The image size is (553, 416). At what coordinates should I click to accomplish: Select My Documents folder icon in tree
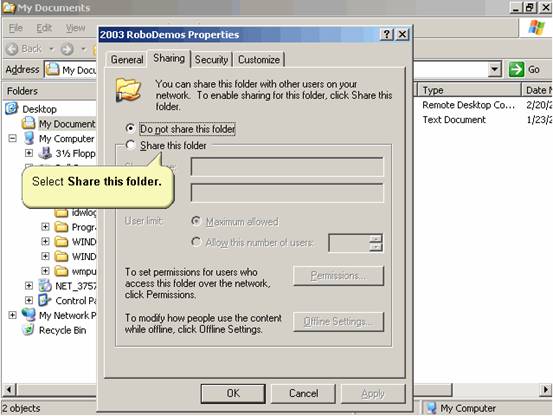click(x=28, y=123)
